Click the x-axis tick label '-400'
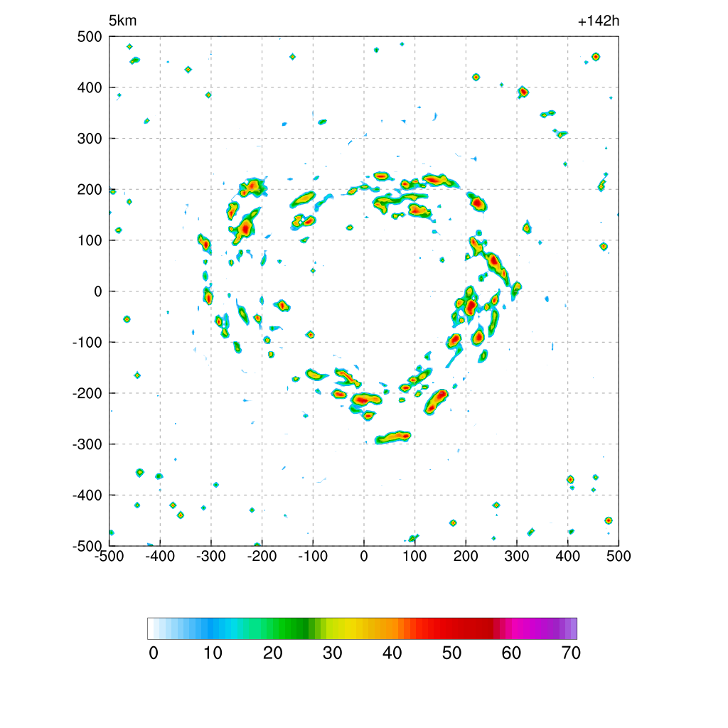Screen dimensions: 728x728 click(160, 556)
